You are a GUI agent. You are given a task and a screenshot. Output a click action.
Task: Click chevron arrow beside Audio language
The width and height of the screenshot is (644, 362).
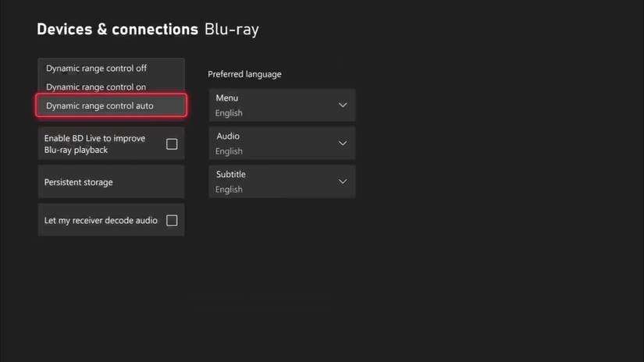(x=342, y=144)
